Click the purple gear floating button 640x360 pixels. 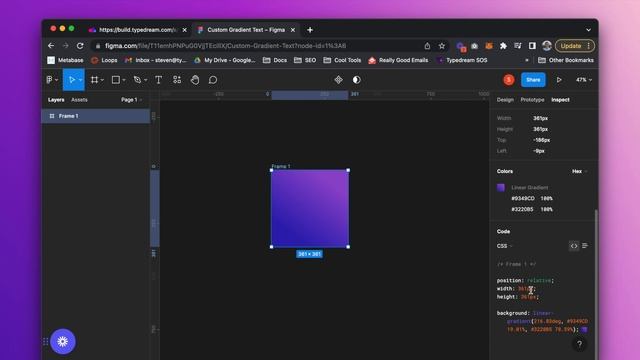(x=63, y=341)
